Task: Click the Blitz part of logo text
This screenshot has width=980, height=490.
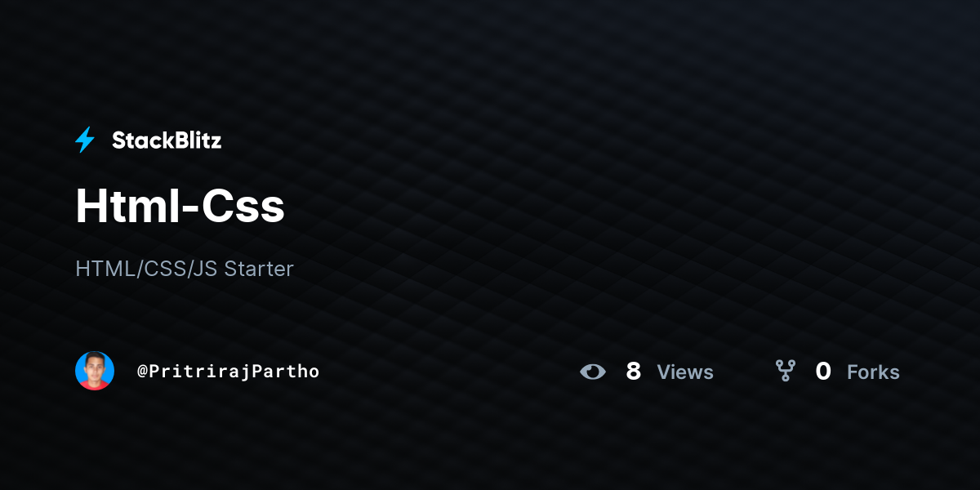Action: tap(194, 140)
